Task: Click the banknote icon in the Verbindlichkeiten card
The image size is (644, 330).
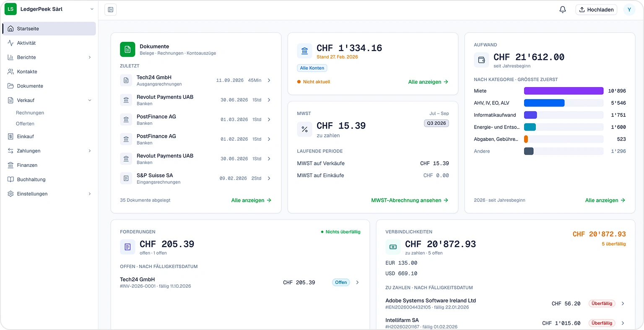Action: click(393, 247)
